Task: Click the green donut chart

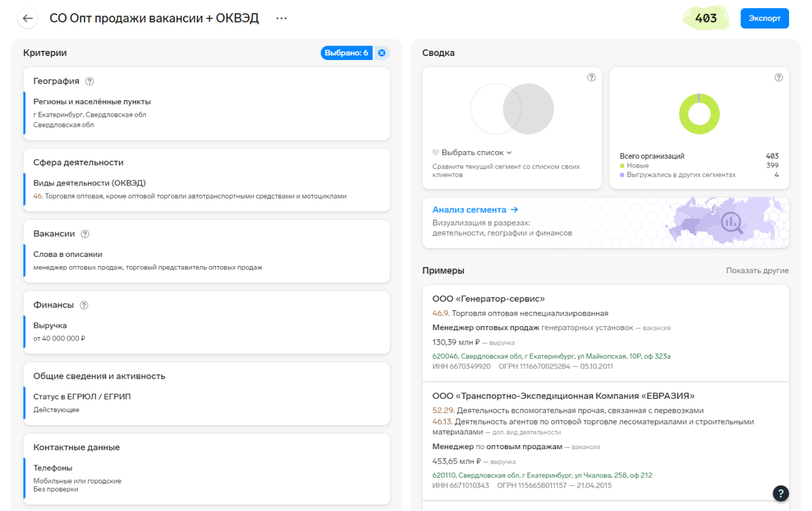Action: (x=699, y=114)
